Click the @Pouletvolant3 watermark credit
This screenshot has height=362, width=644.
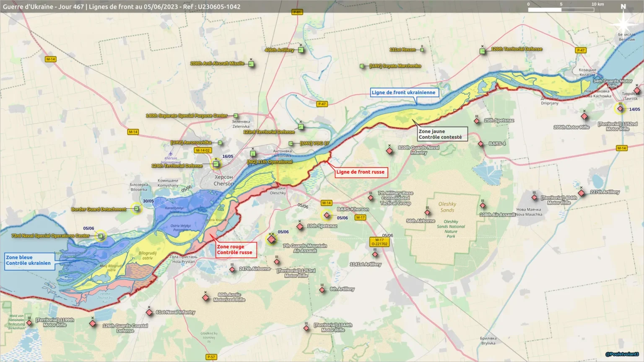tap(622, 354)
